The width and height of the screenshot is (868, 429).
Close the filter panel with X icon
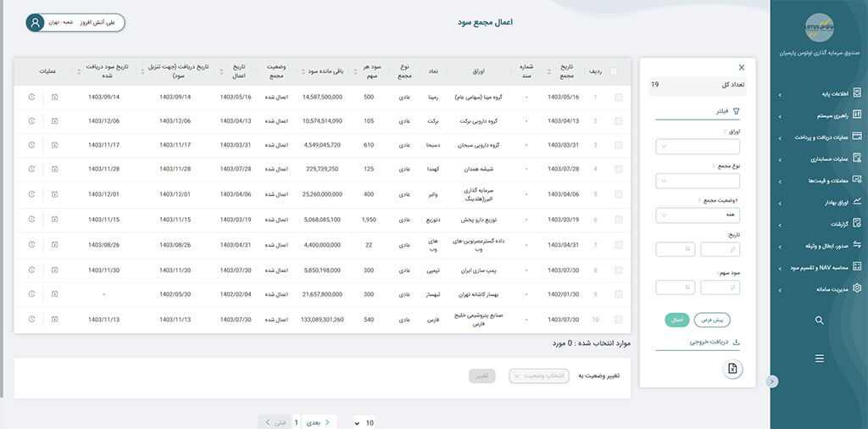742,67
